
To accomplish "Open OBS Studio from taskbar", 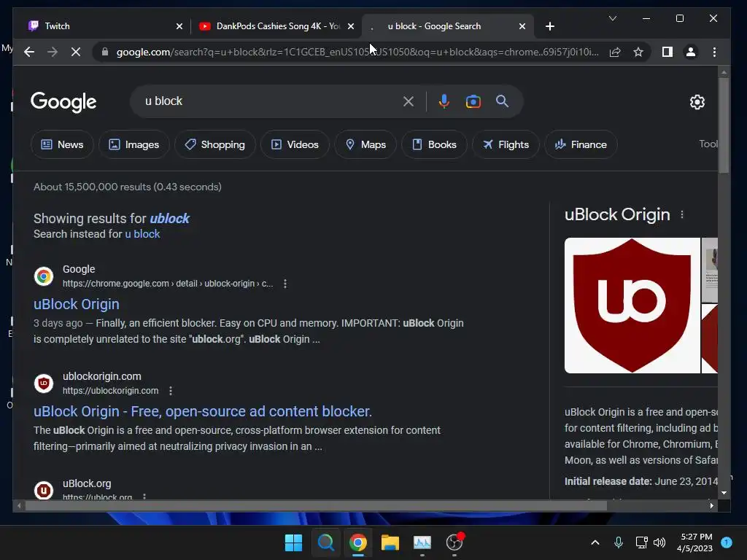I will [454, 542].
